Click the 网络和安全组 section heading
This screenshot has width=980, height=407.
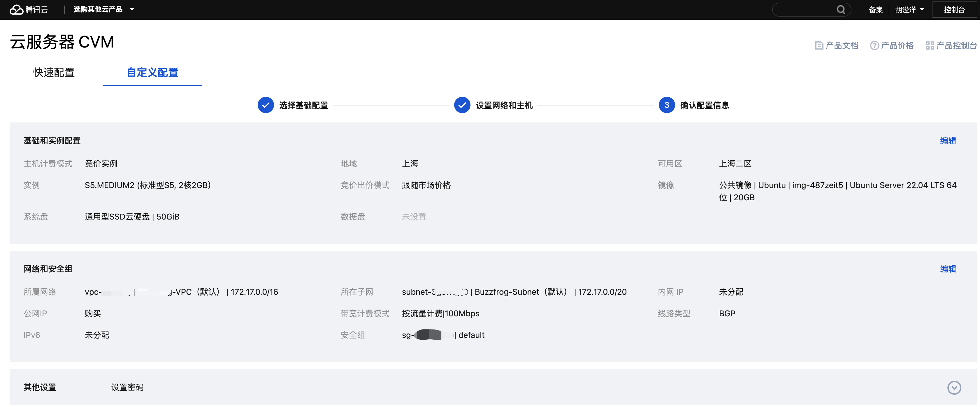48,269
